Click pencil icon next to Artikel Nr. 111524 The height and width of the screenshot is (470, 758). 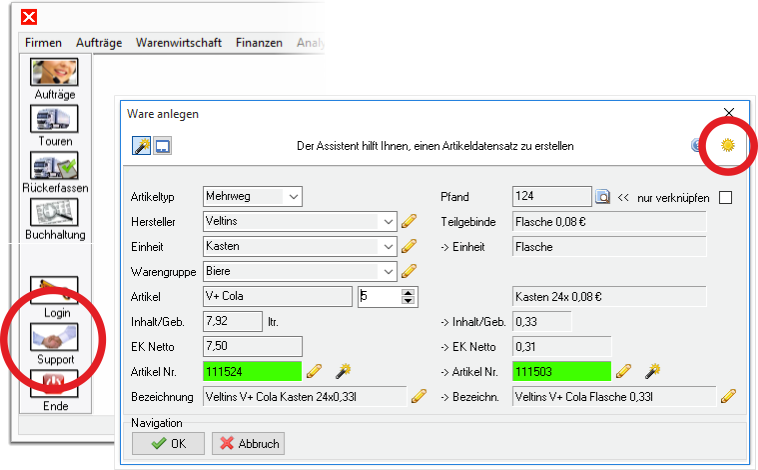click(x=314, y=371)
